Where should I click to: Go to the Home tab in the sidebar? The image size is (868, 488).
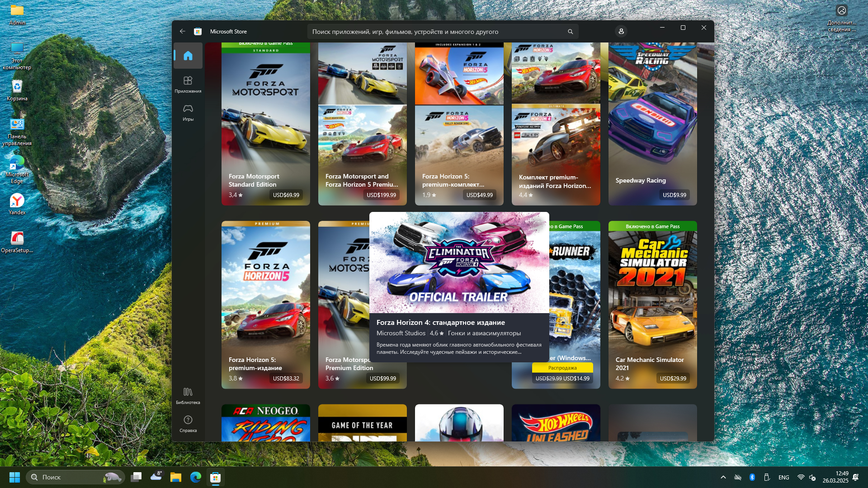point(188,56)
